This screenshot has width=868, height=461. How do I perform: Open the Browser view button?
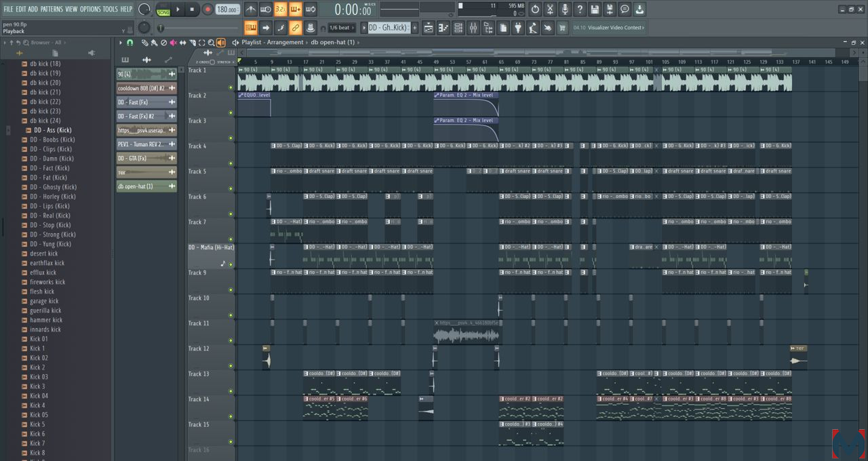(488, 28)
